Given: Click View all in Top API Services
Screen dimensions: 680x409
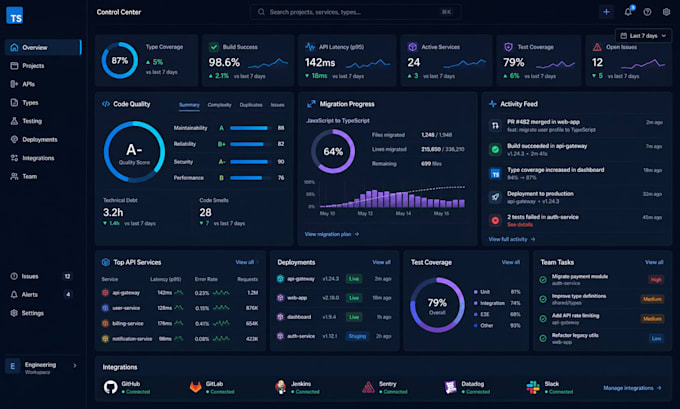Looking at the screenshot, I should click(x=245, y=262).
